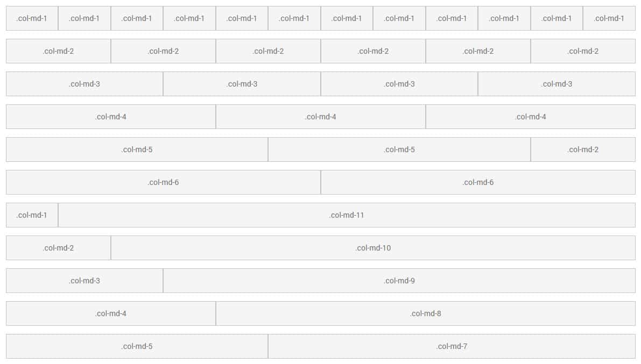641x364 pixels.
Task: Click the .col-md-11 cell
Action: click(x=347, y=215)
